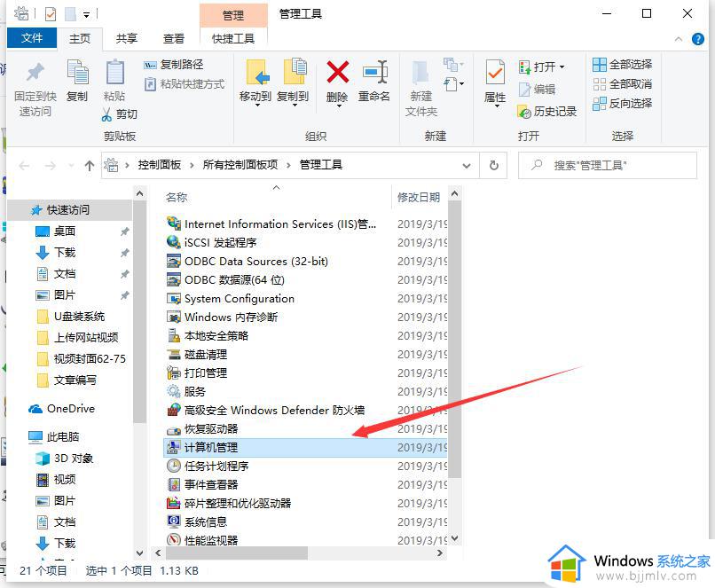Click the Rename icon

coord(375,73)
